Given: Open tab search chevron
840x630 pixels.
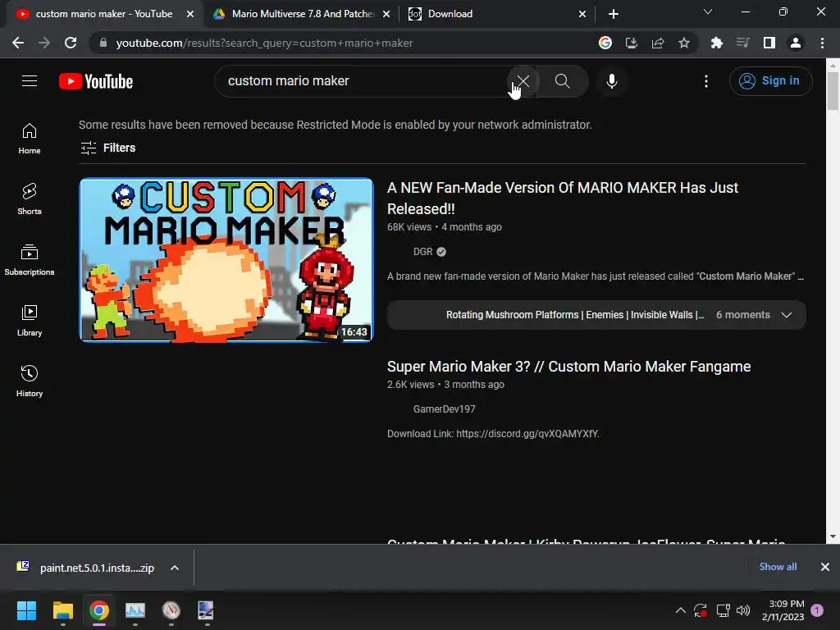Looking at the screenshot, I should tap(708, 11).
